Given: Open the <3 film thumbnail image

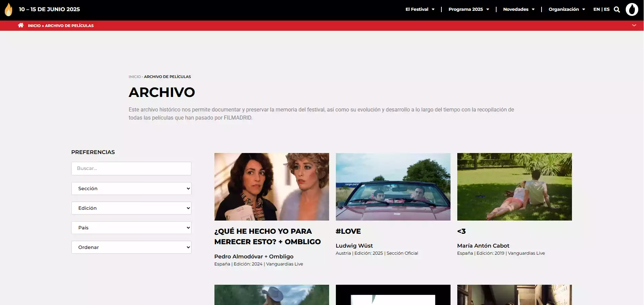Looking at the screenshot, I should pos(514,186).
